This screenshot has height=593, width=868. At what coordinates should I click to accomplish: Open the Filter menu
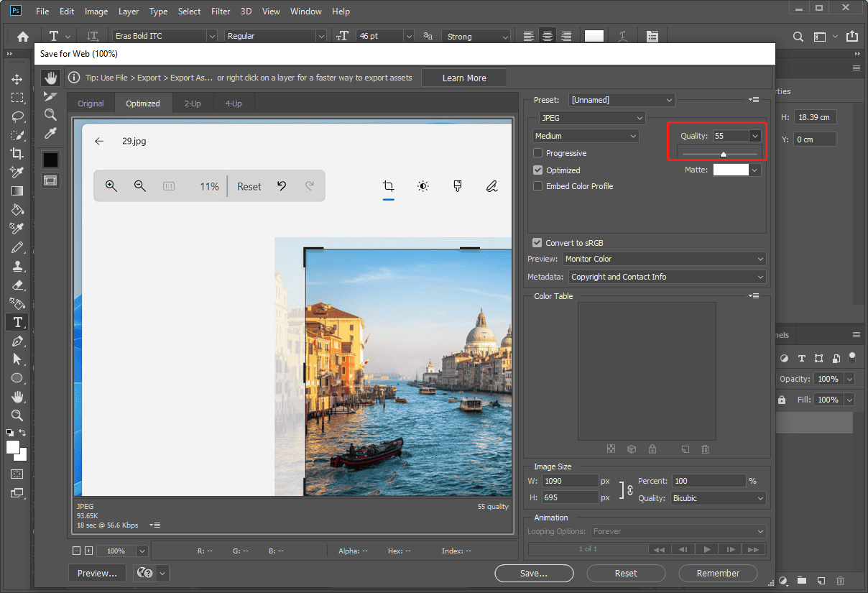pyautogui.click(x=220, y=11)
